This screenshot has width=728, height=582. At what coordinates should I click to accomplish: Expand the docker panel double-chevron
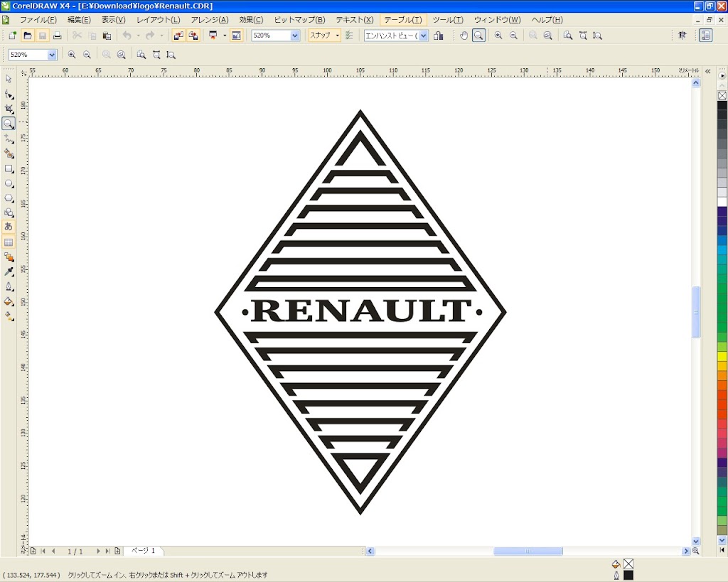(708, 72)
